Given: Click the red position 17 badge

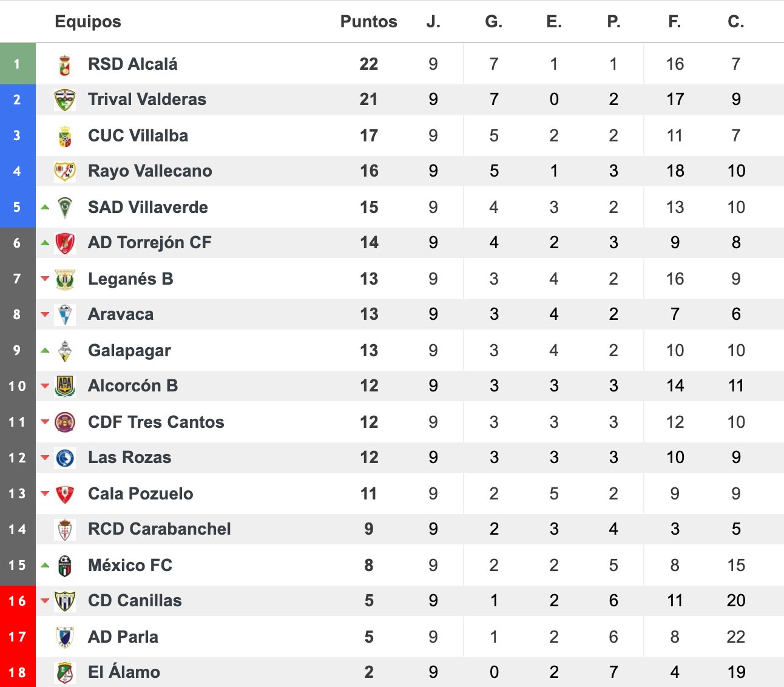Looking at the screenshot, I should (x=18, y=637).
